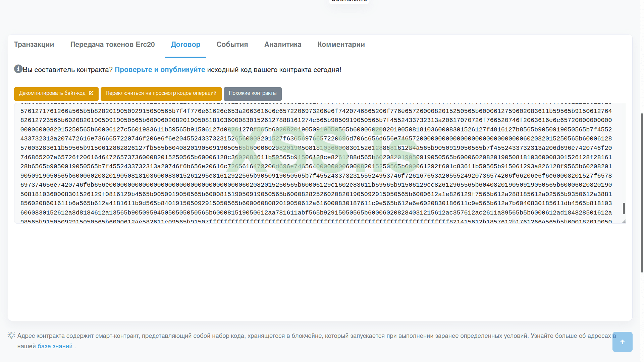
Task: Open the Комментарии tab
Action: [x=341, y=45]
